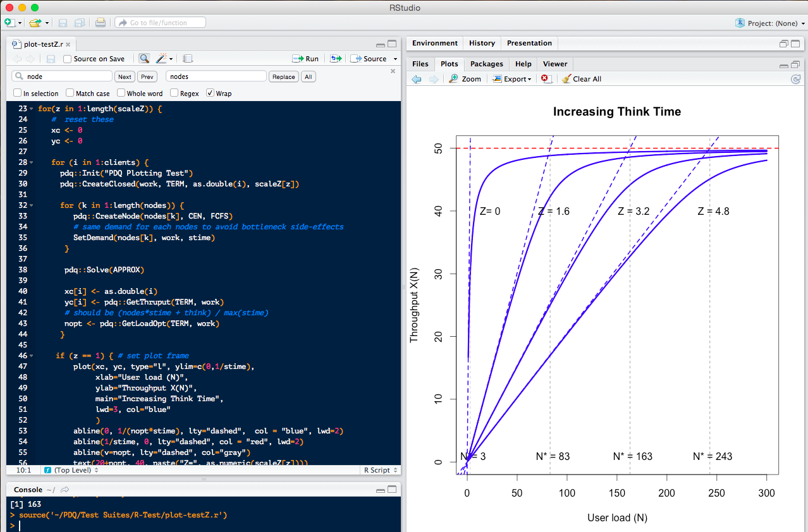Click the find field containing 'node'
This screenshot has height=532, width=808.
click(x=62, y=76)
